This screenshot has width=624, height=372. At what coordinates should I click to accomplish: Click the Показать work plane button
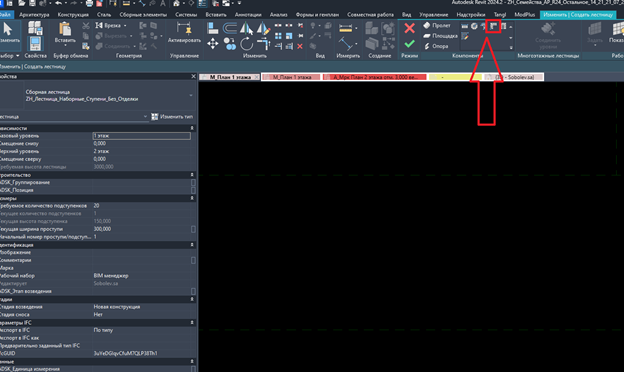pyautogui.click(x=616, y=33)
